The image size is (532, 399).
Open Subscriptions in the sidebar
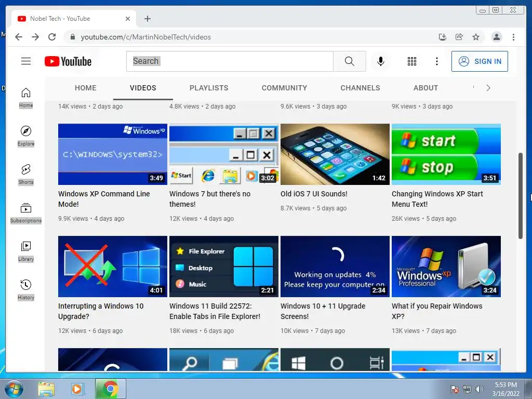coord(26,212)
